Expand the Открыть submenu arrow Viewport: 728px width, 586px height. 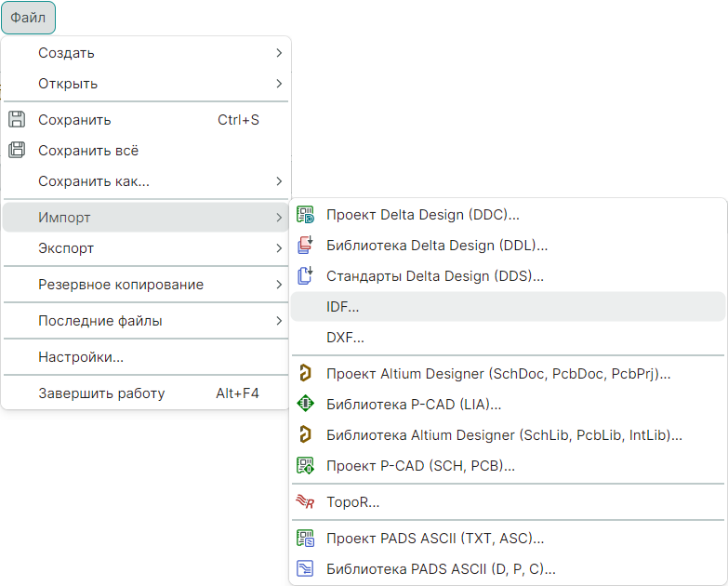pyautogui.click(x=279, y=84)
